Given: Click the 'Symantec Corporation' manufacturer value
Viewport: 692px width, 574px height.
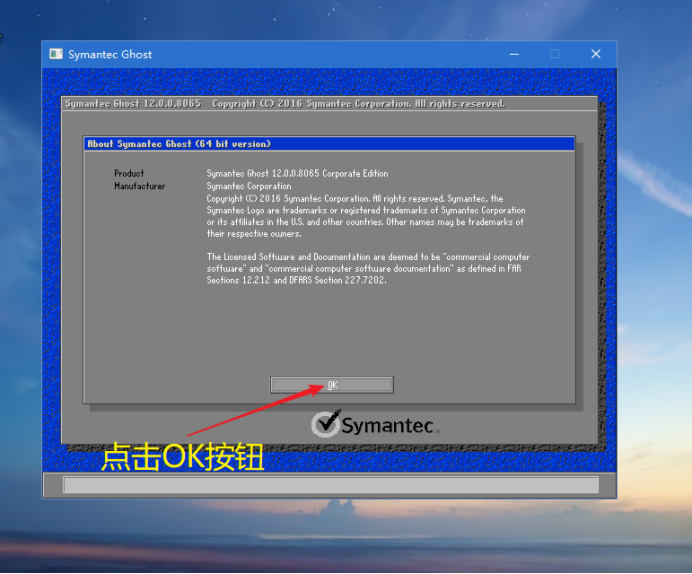Looking at the screenshot, I should (249, 186).
